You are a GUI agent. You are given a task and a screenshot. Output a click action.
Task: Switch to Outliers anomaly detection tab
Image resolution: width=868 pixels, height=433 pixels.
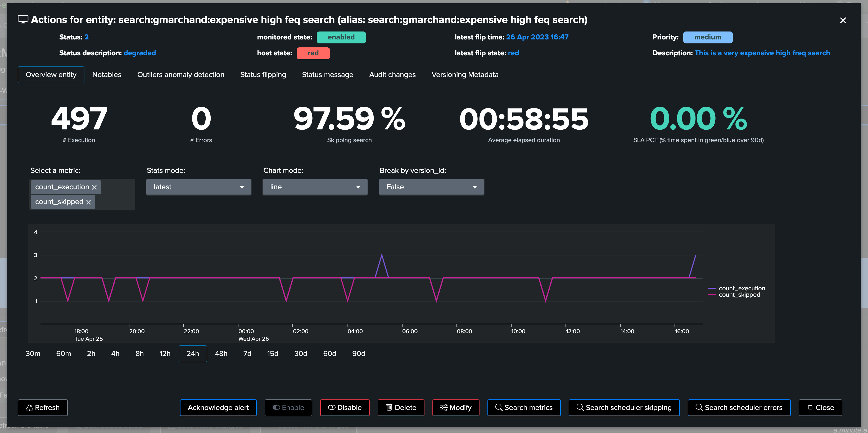180,75
